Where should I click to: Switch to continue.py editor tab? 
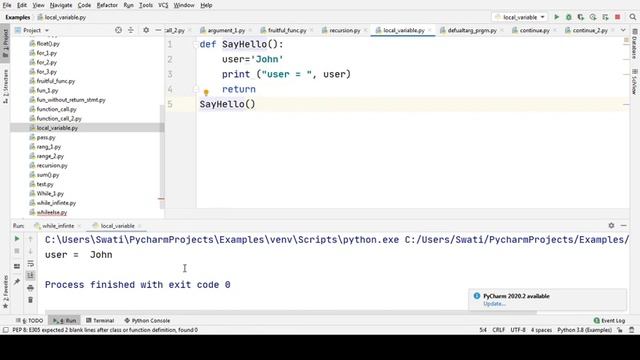(x=534, y=30)
